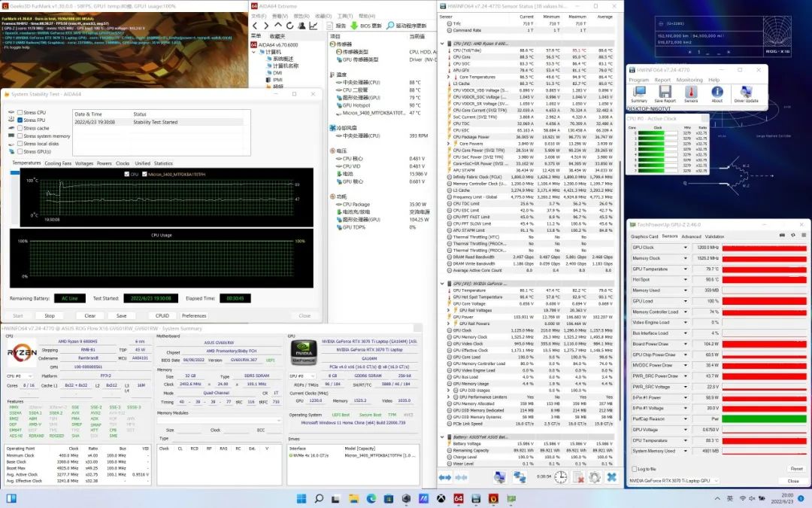Click the Reset button in GPU-Z
The height and width of the screenshot is (508, 812).
pos(796,469)
